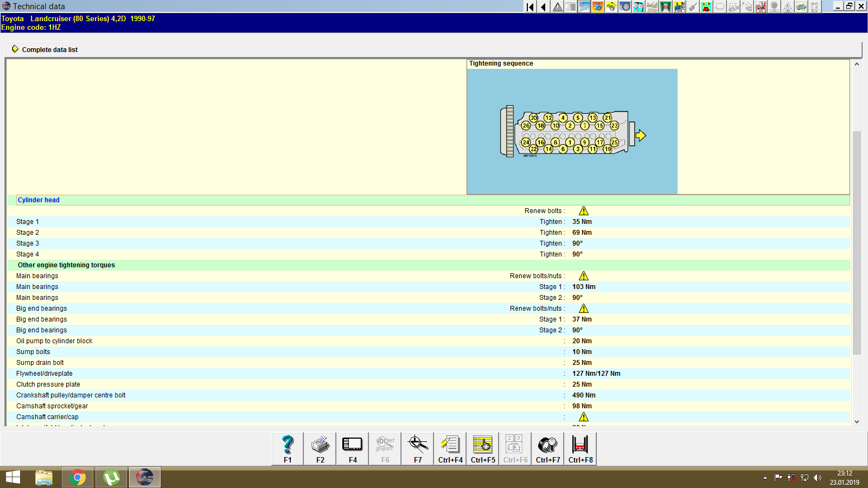Image resolution: width=868 pixels, height=488 pixels.
Task: Open the orange engine component toolbar icon
Action: (x=598, y=7)
